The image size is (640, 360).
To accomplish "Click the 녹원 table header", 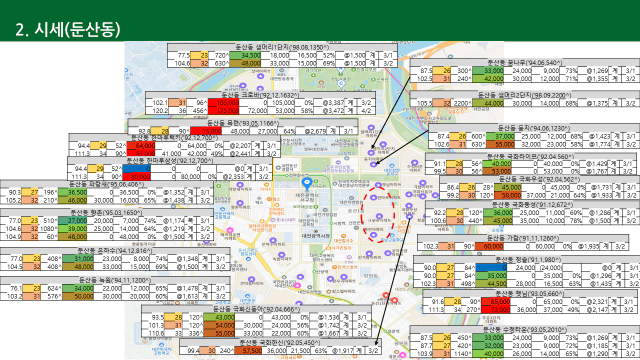I will click(115, 280).
